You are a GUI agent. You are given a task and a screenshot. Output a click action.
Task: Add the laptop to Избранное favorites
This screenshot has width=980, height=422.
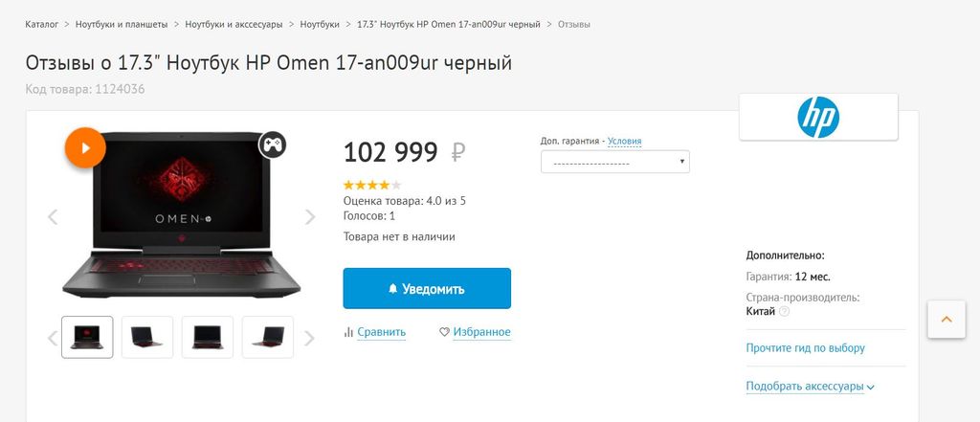coord(475,332)
